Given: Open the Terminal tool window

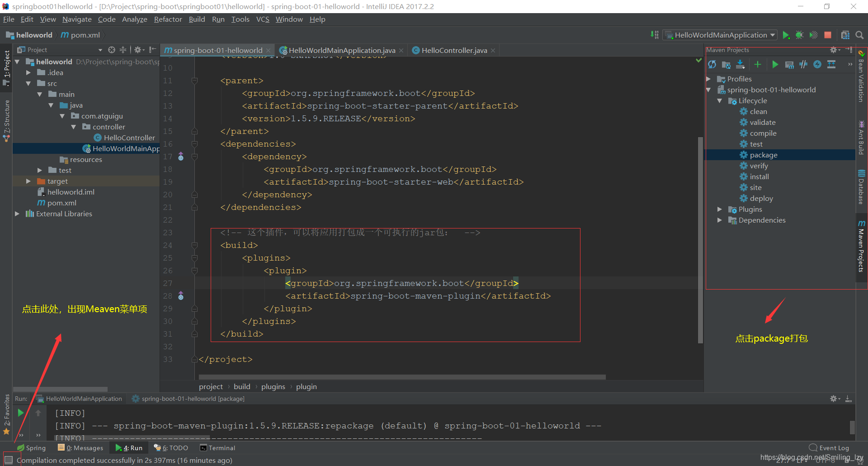Looking at the screenshot, I should point(217,448).
